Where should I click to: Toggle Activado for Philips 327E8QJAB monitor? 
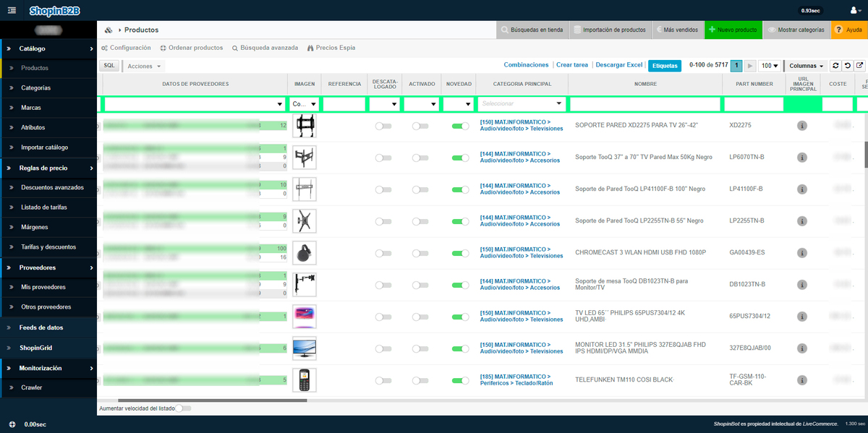coord(420,348)
